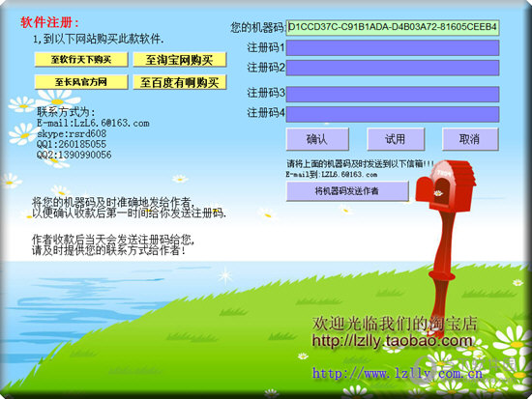Click the 联系方式为 label
The width and height of the screenshot is (532, 399).
67,112
